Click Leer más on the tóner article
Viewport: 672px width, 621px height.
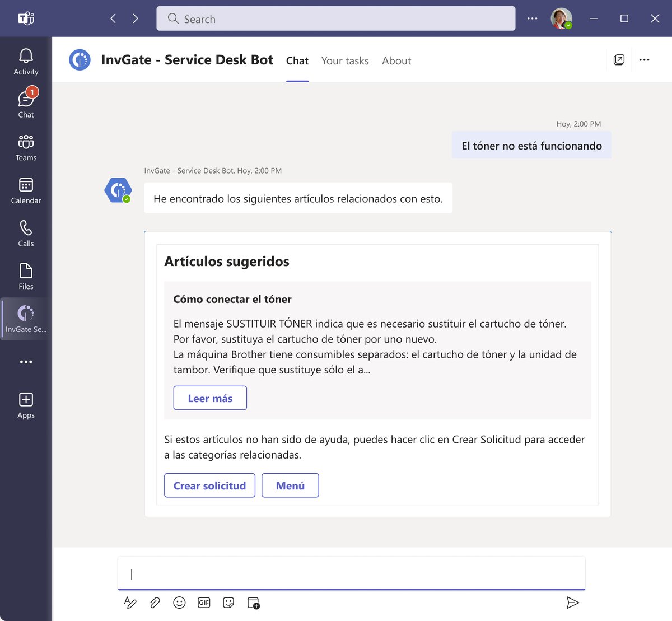coord(210,398)
